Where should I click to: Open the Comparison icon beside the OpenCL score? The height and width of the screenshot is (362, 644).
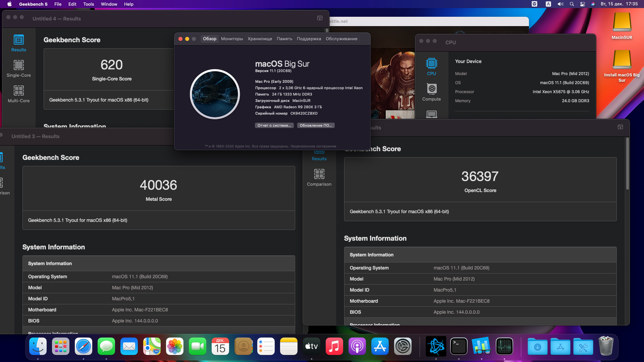[319, 174]
